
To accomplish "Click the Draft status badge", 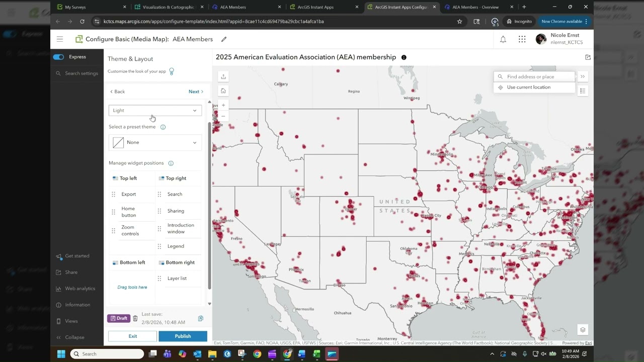I will click(x=119, y=318).
